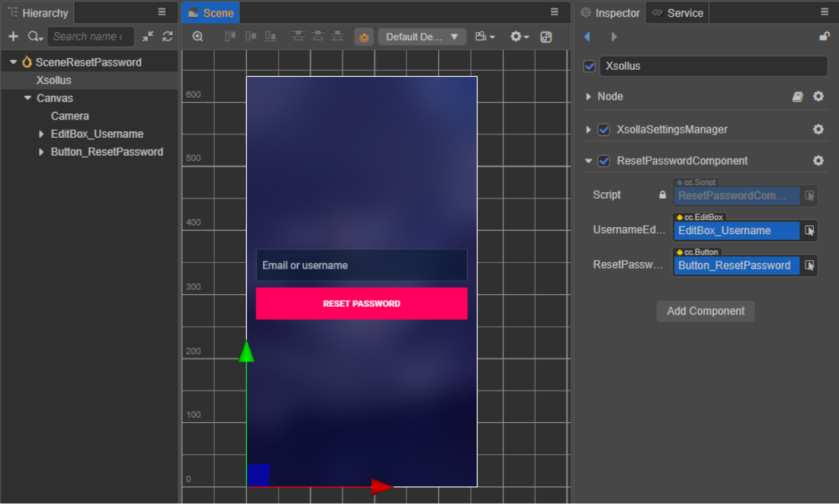Screen dimensions: 839x504
Task: Click the lock icon in Inspector panel
Action: click(824, 36)
